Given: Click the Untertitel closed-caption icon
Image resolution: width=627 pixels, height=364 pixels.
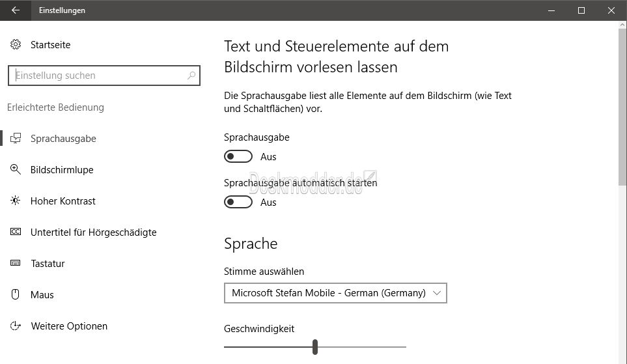Looking at the screenshot, I should 16,232.
